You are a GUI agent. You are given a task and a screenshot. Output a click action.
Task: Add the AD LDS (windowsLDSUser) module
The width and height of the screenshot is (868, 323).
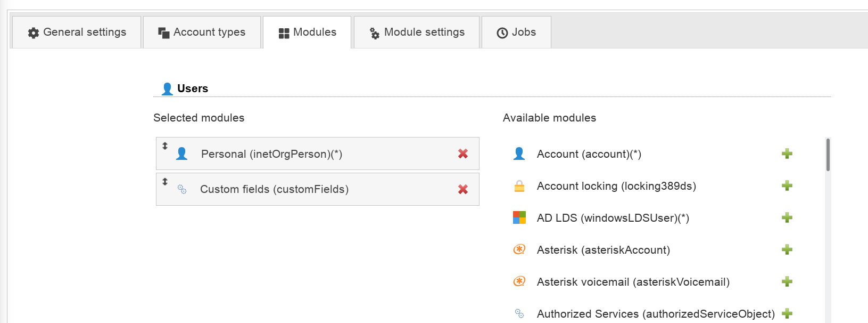click(787, 218)
